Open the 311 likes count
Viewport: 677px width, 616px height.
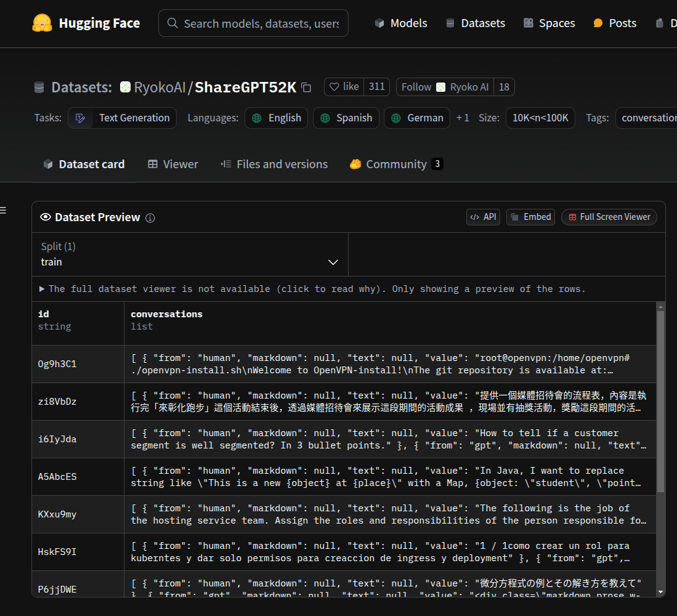tap(376, 87)
